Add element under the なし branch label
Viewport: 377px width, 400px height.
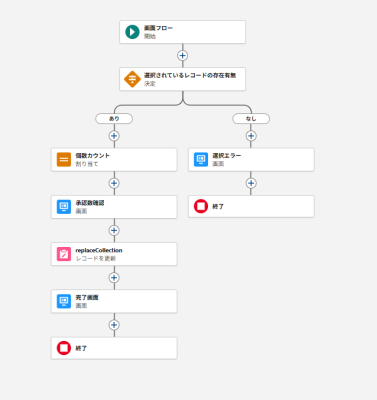click(x=251, y=136)
